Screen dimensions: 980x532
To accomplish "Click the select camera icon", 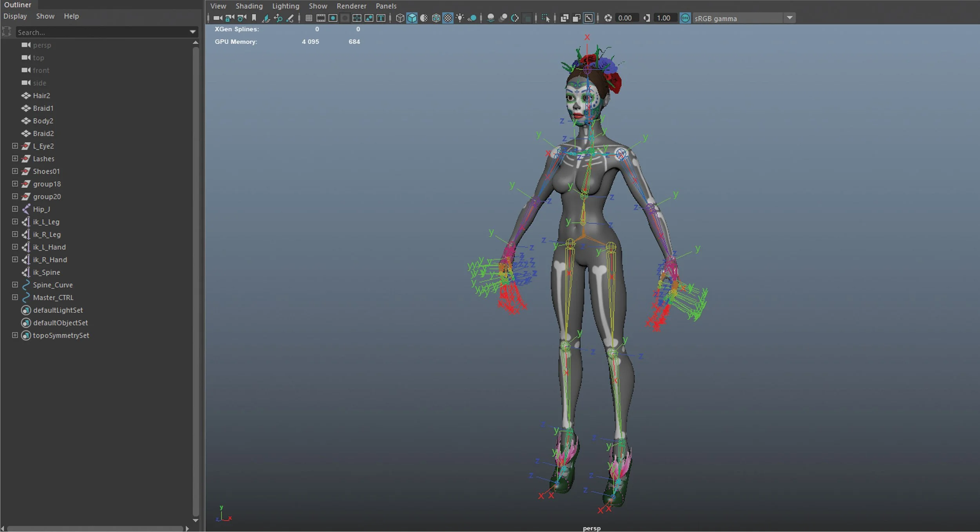I will coord(218,18).
